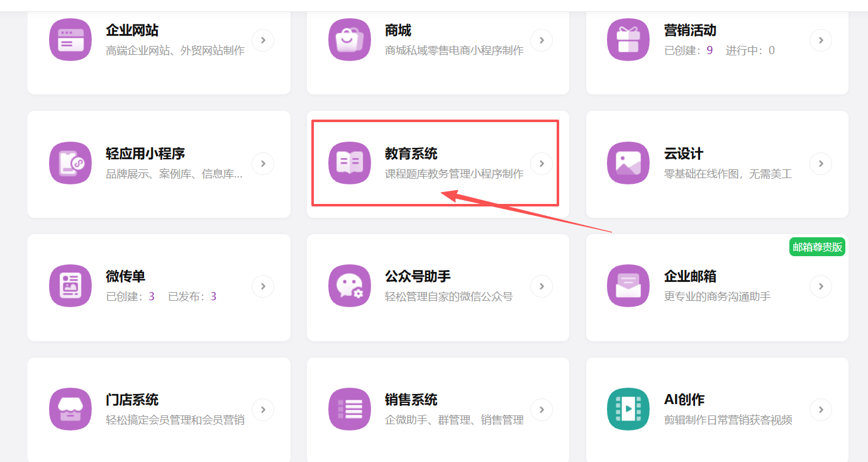
Task: Click 营销活动 已创建 count 9
Action: [x=709, y=50]
